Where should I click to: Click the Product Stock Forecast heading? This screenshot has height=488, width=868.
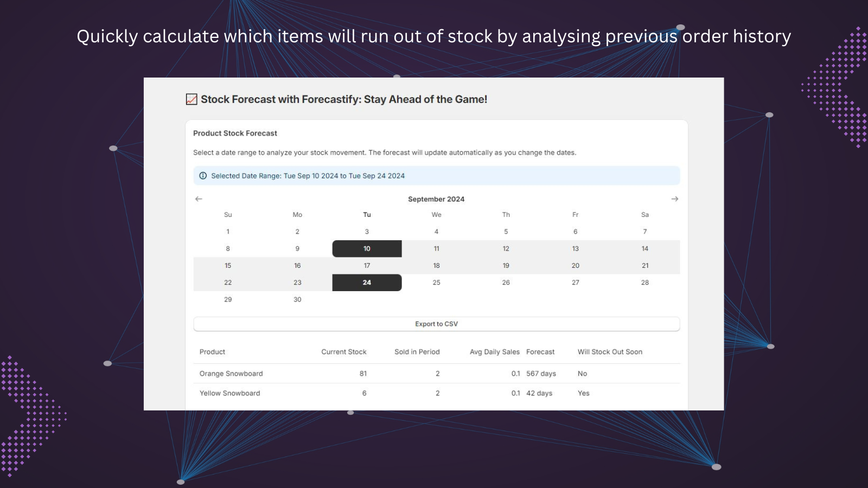(x=235, y=133)
